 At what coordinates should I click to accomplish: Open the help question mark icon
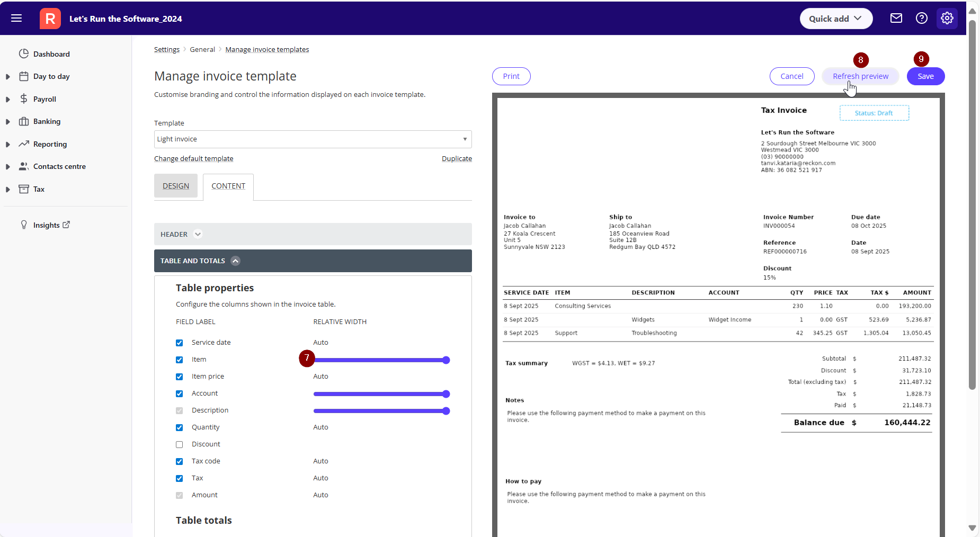click(922, 19)
